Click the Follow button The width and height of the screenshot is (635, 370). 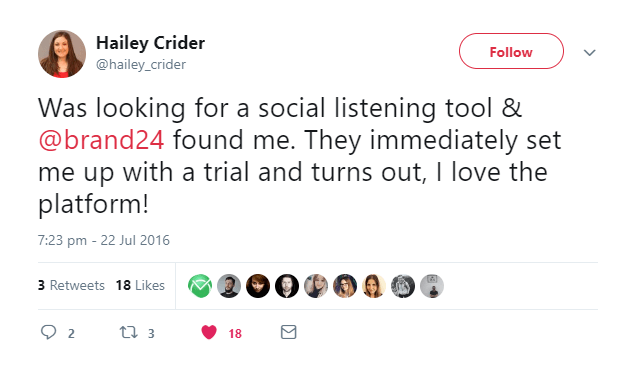coord(511,51)
